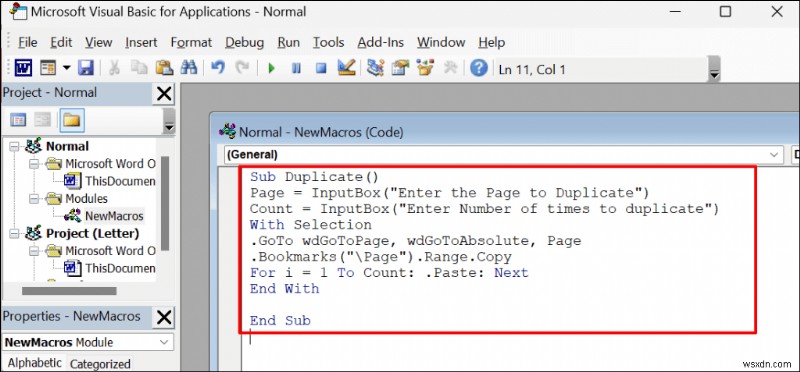
Task: Collapse Microsoft Word Objects folder under Normal
Action: (33, 164)
